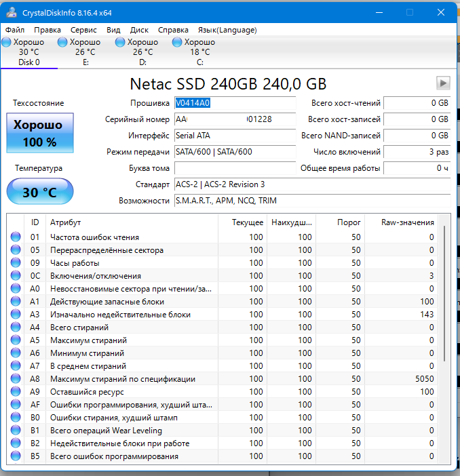Image resolution: width=460 pixels, height=476 pixels.
Task: Click the status orb for attribute A6
Action: tap(16, 353)
